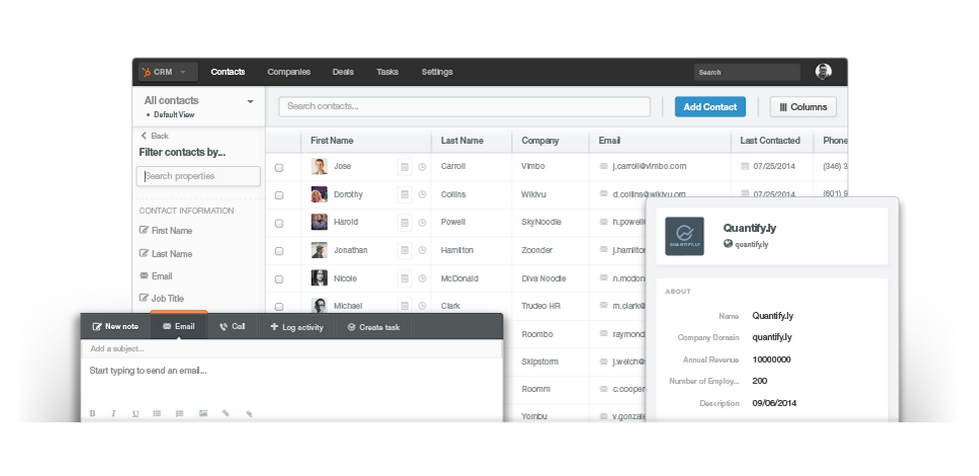This screenshot has height=476, width=979.
Task: Open the Companies menu item
Action: (288, 72)
